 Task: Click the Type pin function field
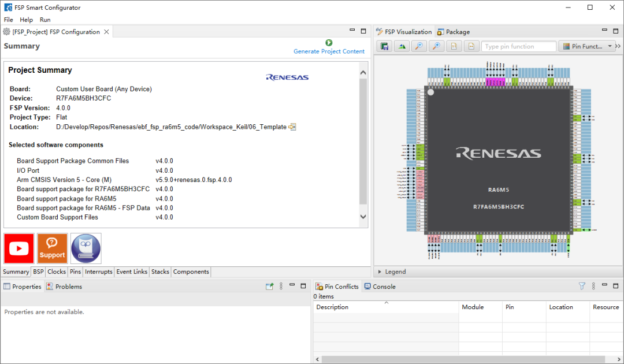(x=518, y=47)
